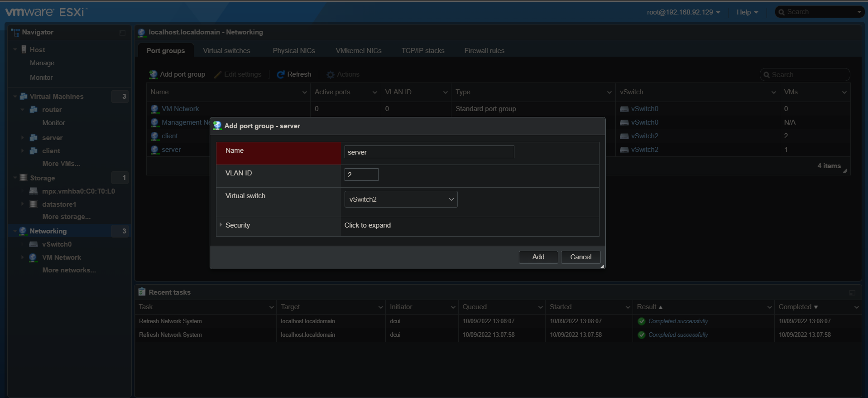Click the switch icon in the server row

point(624,150)
